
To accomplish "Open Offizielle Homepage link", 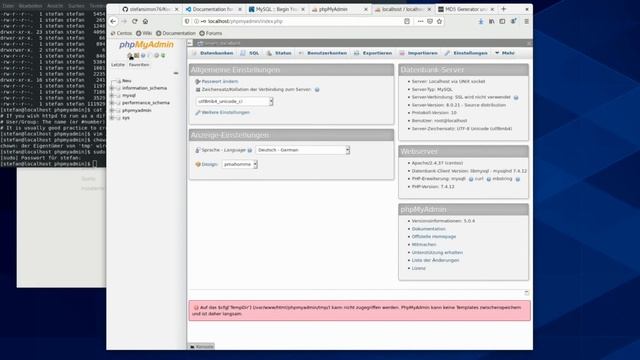I will [x=433, y=237].
